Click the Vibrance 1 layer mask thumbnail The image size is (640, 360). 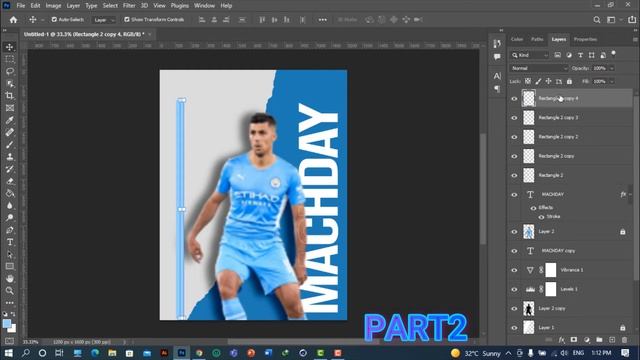coord(551,270)
